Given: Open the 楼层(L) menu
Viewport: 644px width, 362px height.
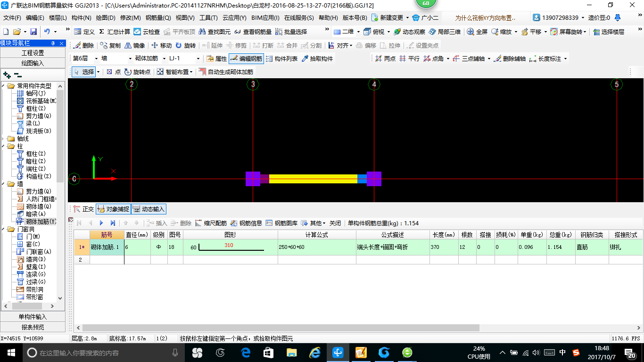Looking at the screenshot, I should pos(58,18).
